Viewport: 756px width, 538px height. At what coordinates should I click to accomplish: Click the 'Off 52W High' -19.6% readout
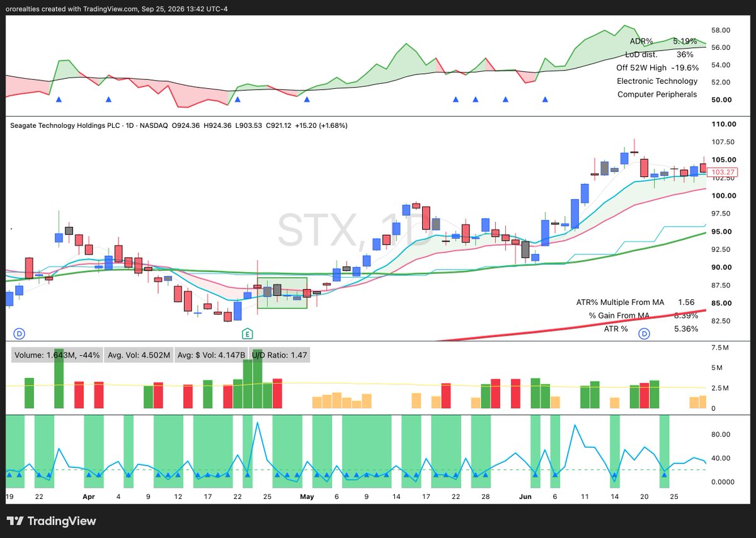[657, 67]
